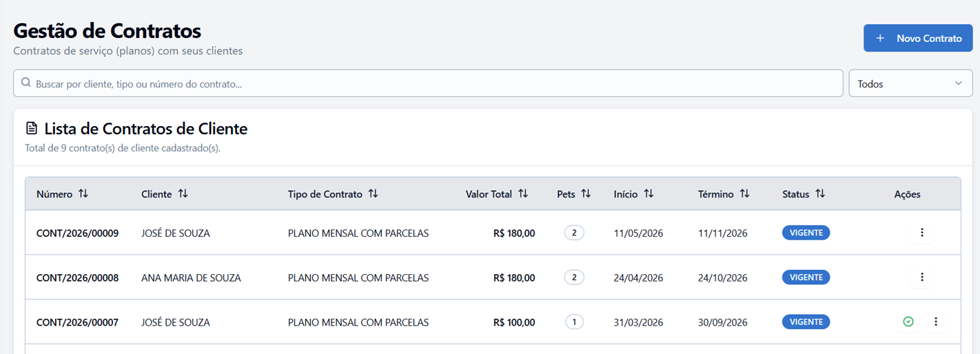Focus the contract search input field
The height and width of the screenshot is (354, 980).
pos(428,83)
